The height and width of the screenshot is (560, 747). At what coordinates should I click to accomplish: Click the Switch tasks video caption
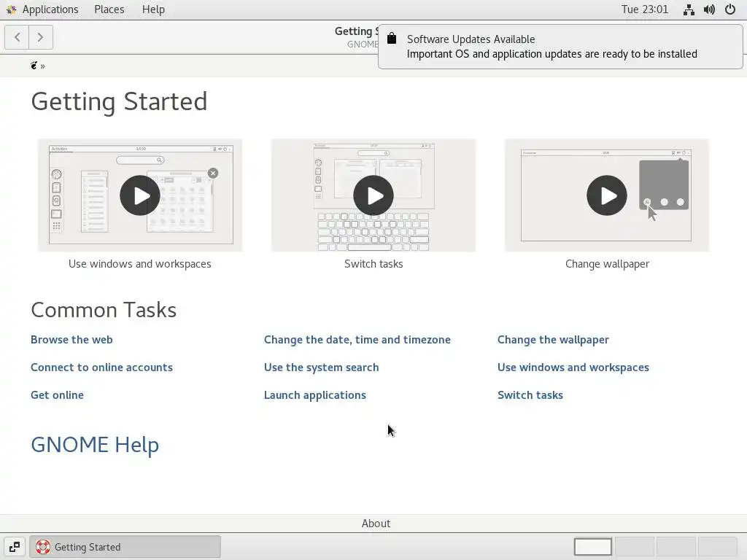pyautogui.click(x=373, y=264)
